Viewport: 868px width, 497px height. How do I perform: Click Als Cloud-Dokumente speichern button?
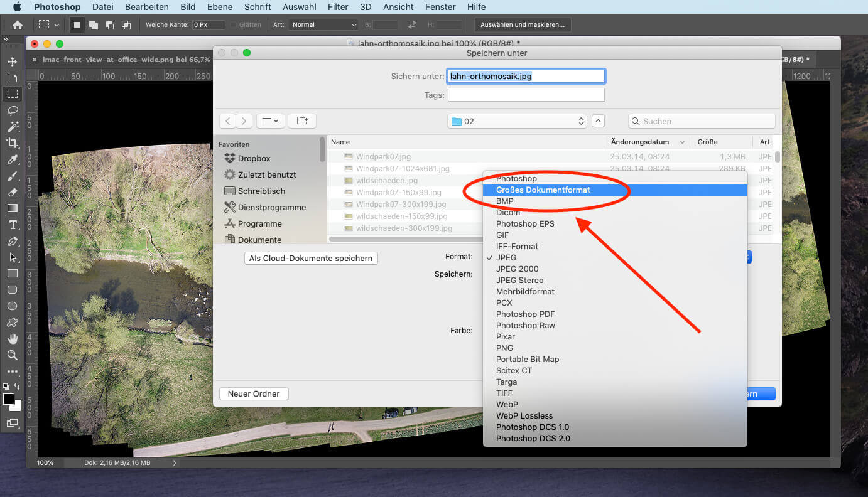click(311, 258)
